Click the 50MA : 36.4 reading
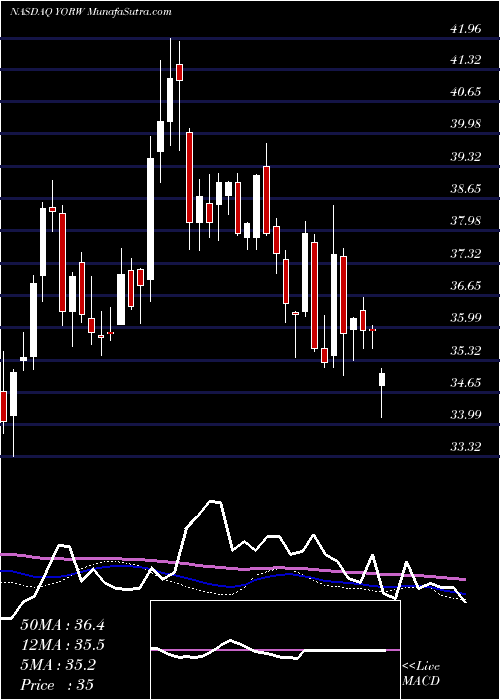Viewport: 500px width, 700px height. click(x=62, y=625)
